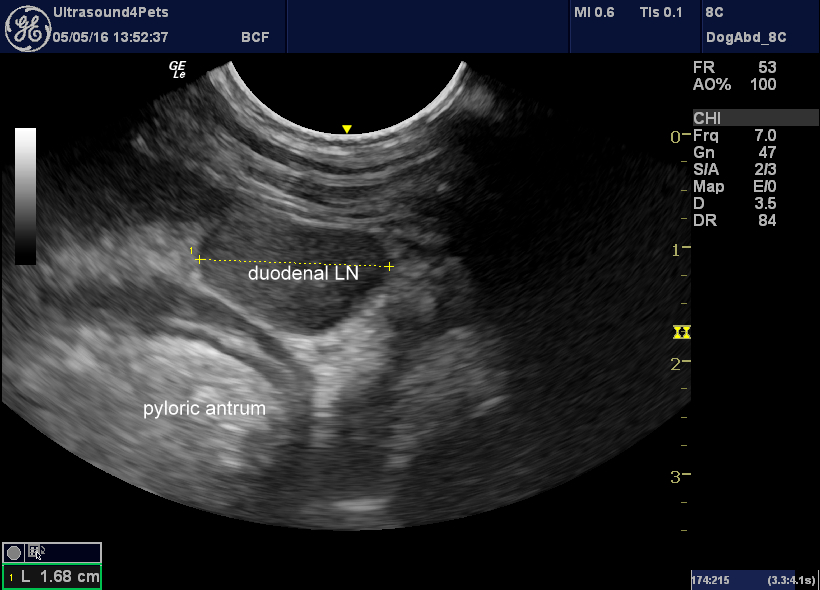Viewport: 820px width, 590px height.
Task: Select the caliper measurement icon
Action: 33,551
